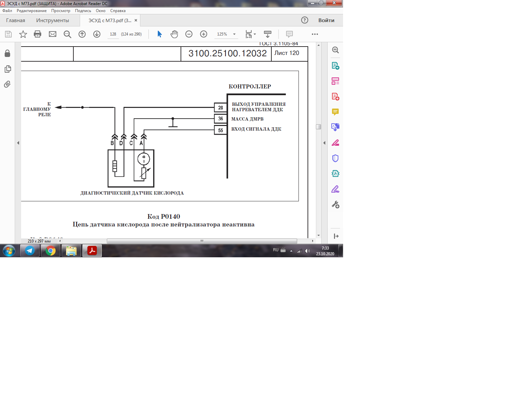Open Compress PDF tool

[x=335, y=174]
